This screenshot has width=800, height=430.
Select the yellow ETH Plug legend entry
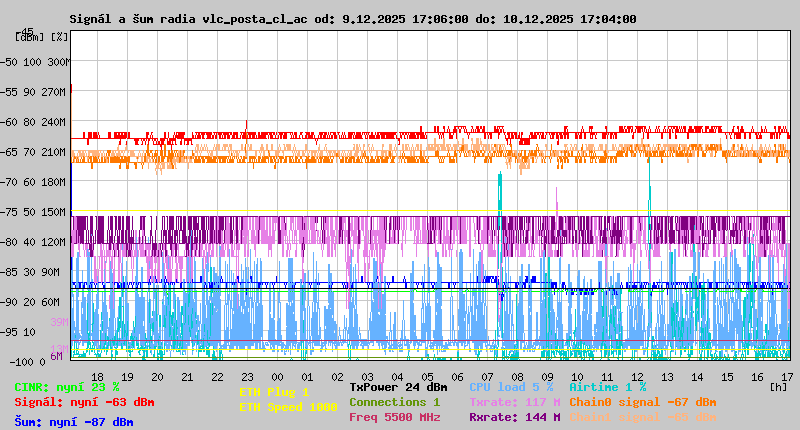pos(274,392)
